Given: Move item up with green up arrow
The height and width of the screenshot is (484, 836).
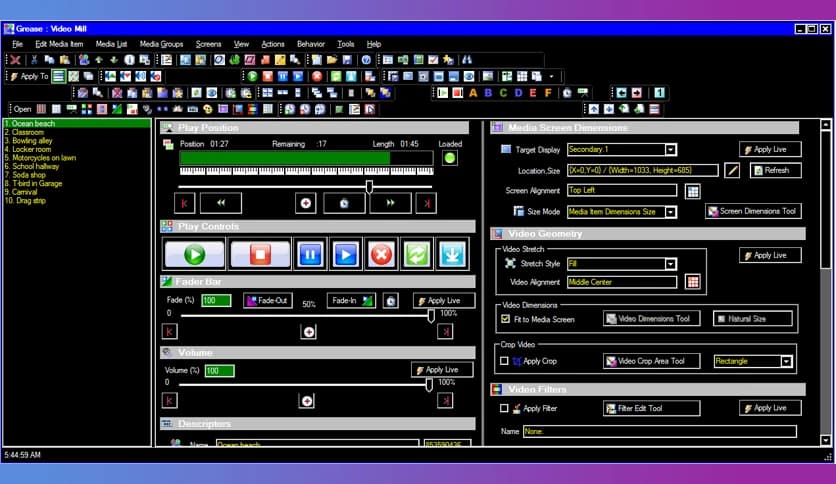Looking at the screenshot, I should tap(99, 60).
